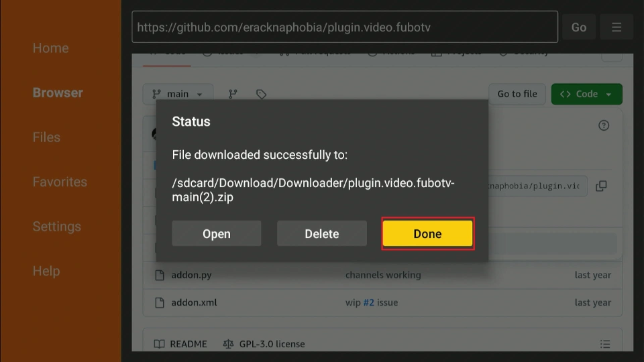The image size is (644, 362).
Task: Select the README tab
Action: pyautogui.click(x=180, y=344)
